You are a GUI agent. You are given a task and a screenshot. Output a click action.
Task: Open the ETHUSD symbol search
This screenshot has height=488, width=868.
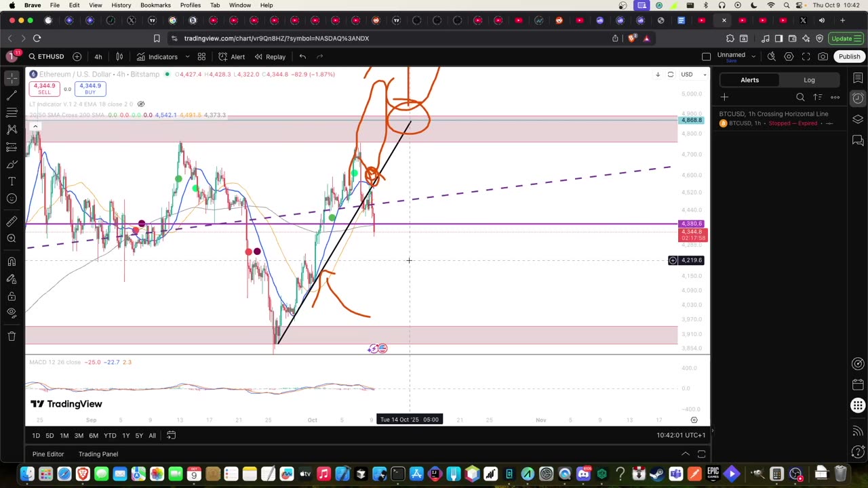[46, 57]
